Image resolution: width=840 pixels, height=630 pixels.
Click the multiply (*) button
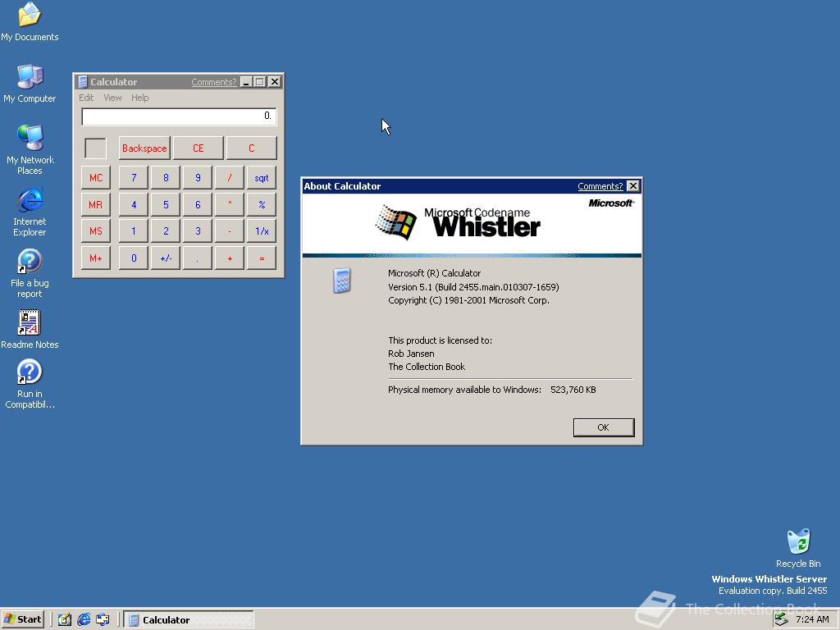230,204
